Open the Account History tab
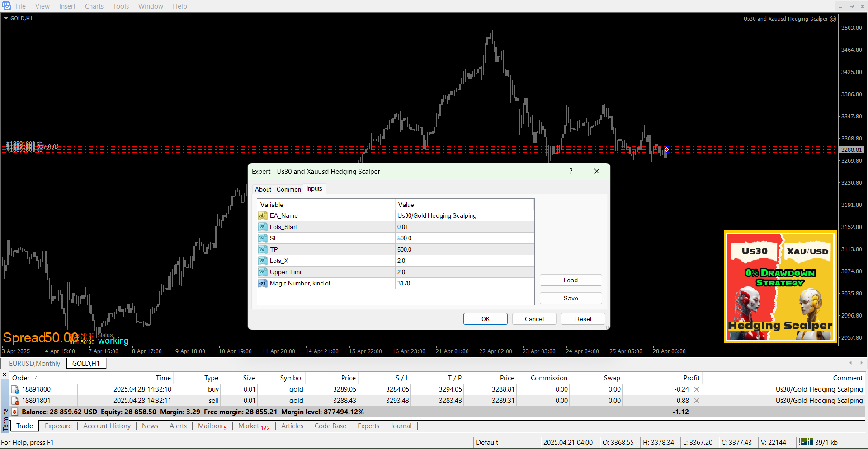This screenshot has height=449, width=868. point(107,426)
